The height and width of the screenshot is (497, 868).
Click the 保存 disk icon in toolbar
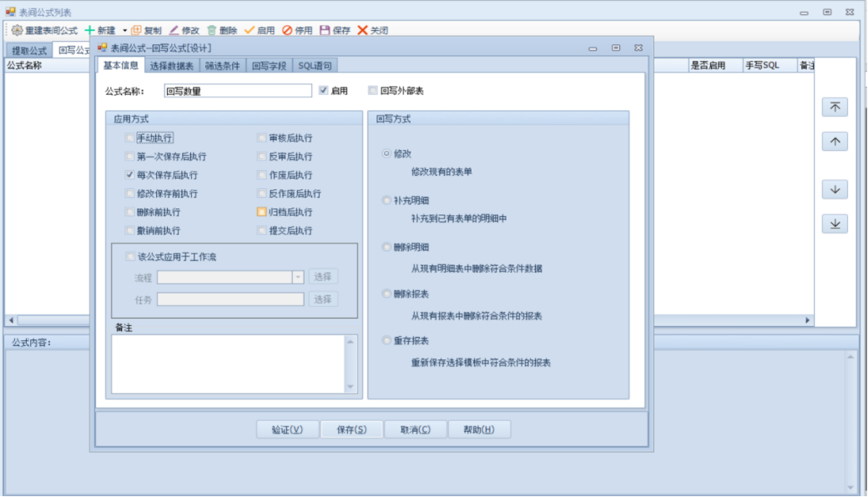coord(325,30)
